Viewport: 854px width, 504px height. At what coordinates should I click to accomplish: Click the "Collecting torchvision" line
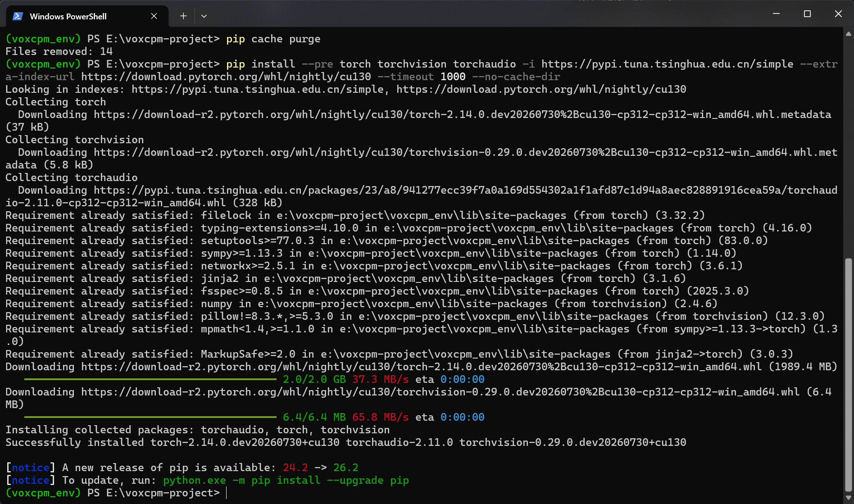point(75,140)
